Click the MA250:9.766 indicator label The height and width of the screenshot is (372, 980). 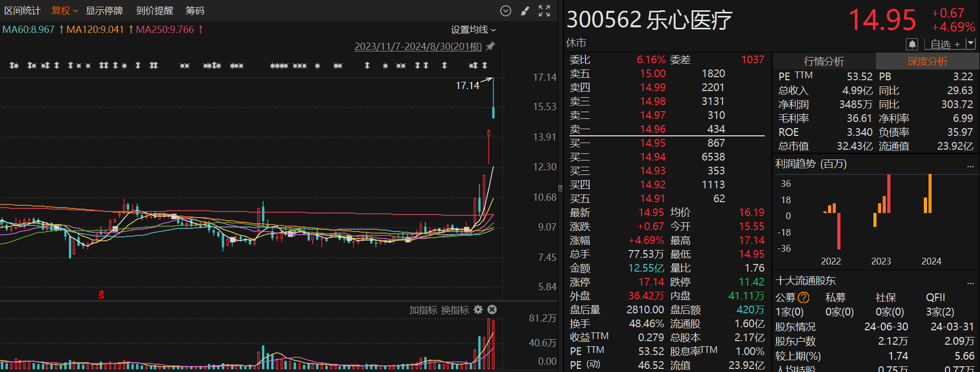tap(165, 29)
